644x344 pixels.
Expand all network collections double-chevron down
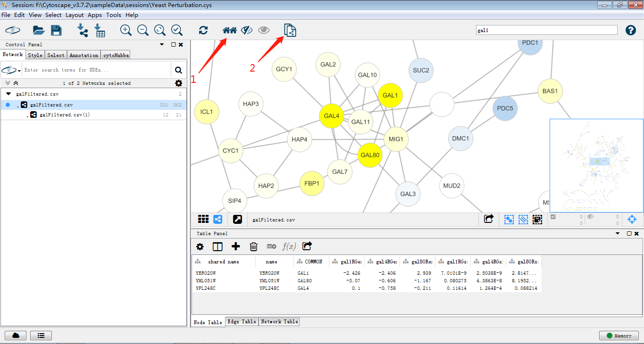8,83
